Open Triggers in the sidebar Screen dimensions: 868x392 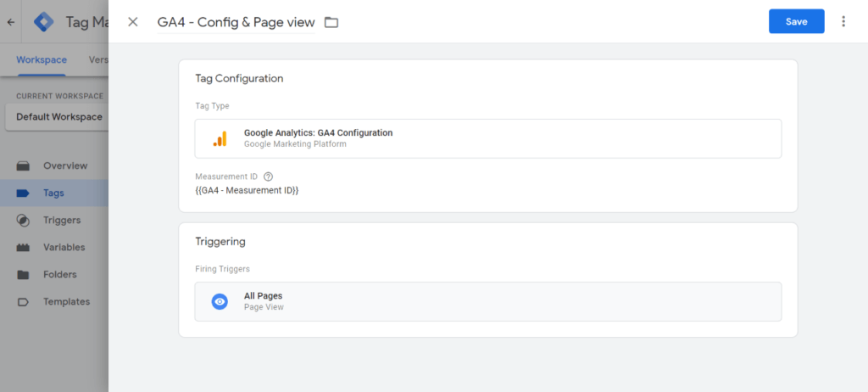tap(54, 220)
